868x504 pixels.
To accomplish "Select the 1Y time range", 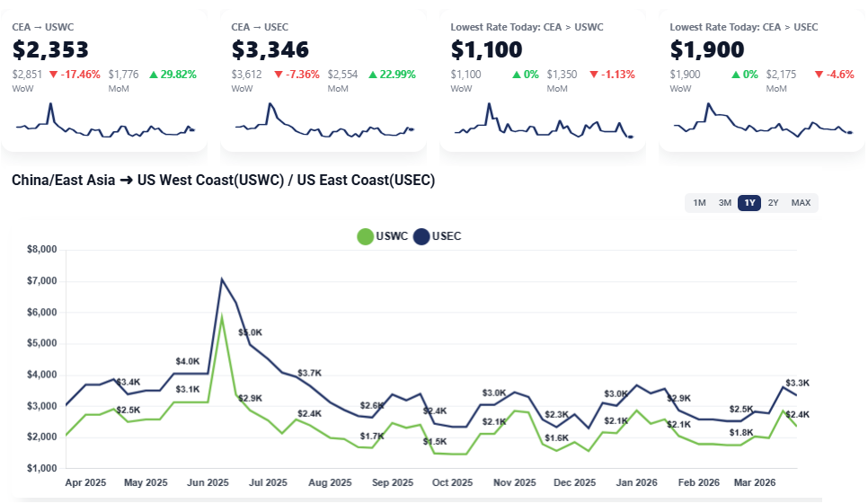I will (x=749, y=203).
